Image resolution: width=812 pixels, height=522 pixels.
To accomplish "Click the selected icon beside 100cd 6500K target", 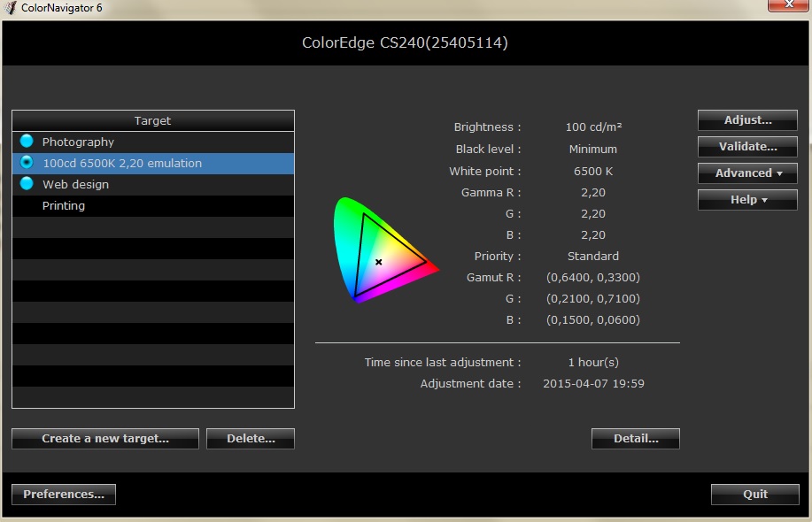I will coord(27,163).
